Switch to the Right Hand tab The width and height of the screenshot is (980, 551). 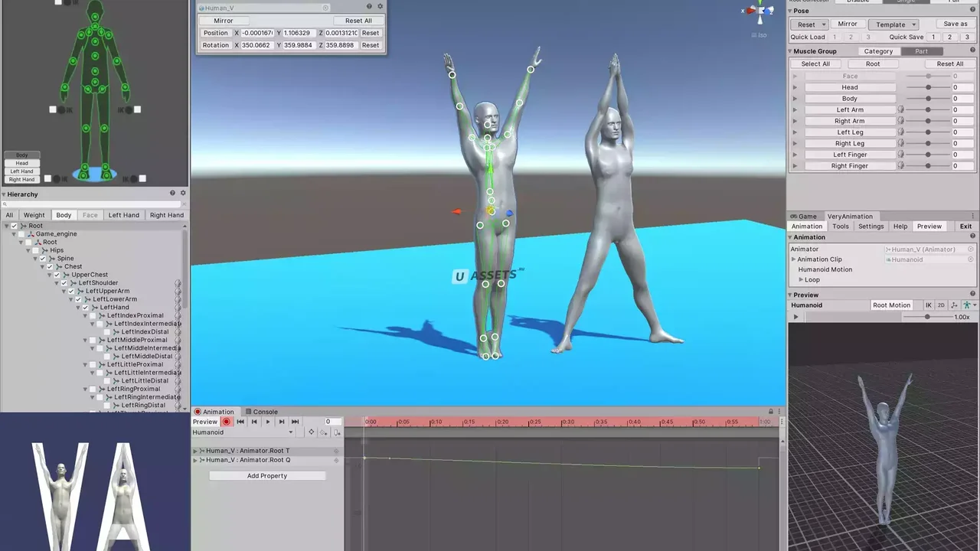pos(167,215)
